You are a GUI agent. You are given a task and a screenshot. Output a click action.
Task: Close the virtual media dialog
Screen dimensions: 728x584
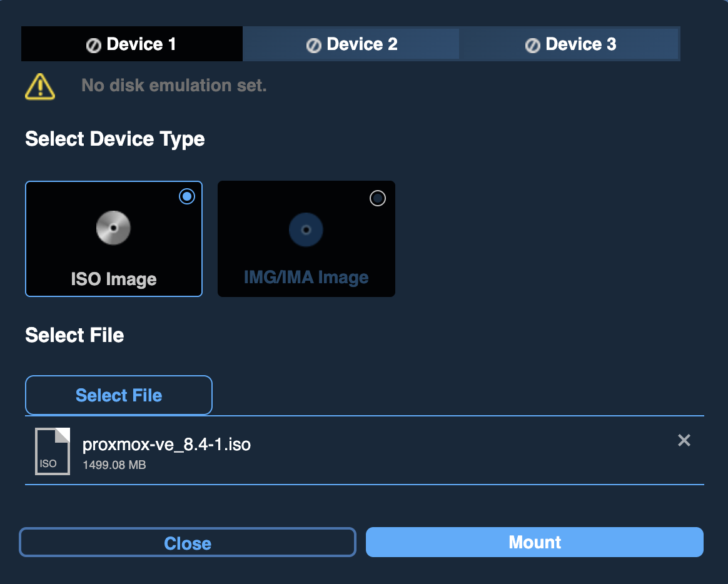click(188, 543)
